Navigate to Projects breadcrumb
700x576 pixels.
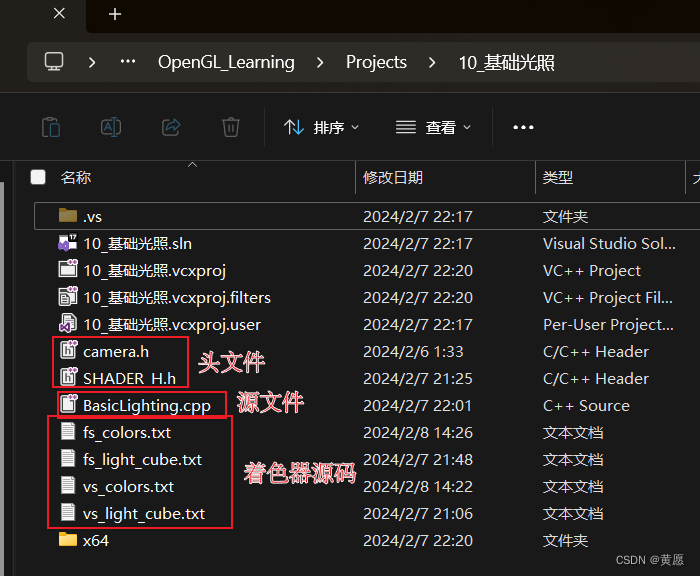click(x=376, y=62)
